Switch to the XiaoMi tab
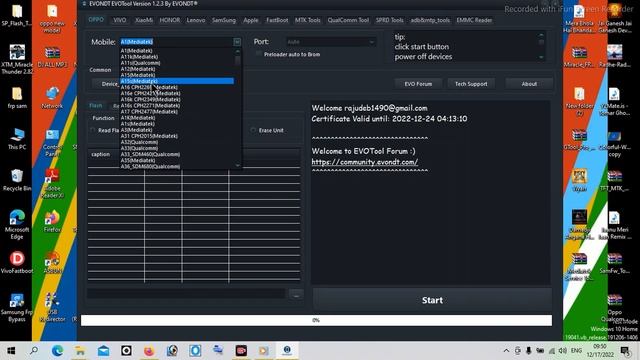 pos(144,20)
